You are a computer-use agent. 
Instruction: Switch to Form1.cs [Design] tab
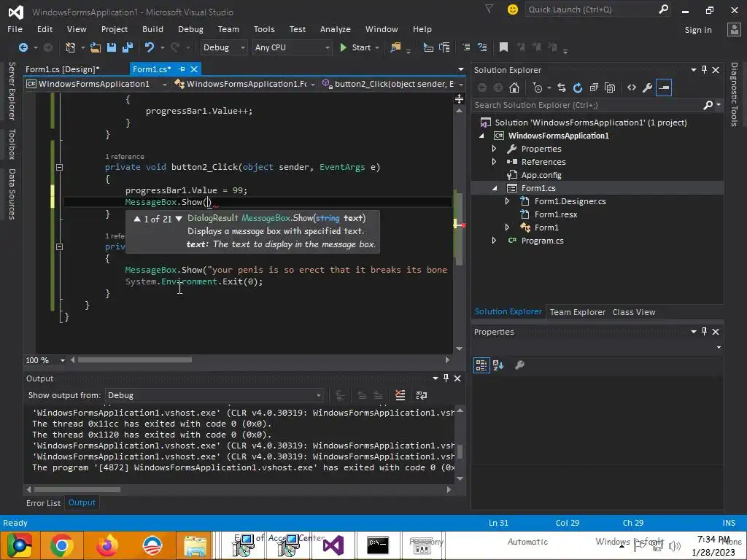[x=63, y=69]
